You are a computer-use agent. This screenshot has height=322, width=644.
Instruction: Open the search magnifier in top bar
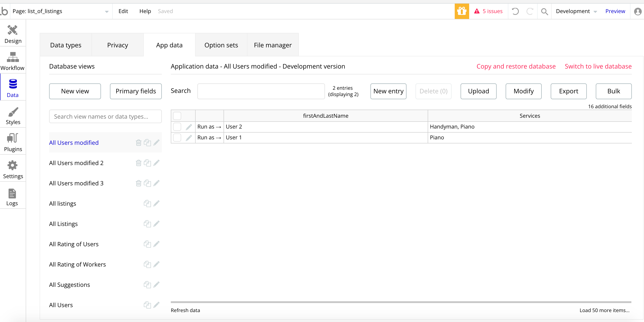[544, 11]
